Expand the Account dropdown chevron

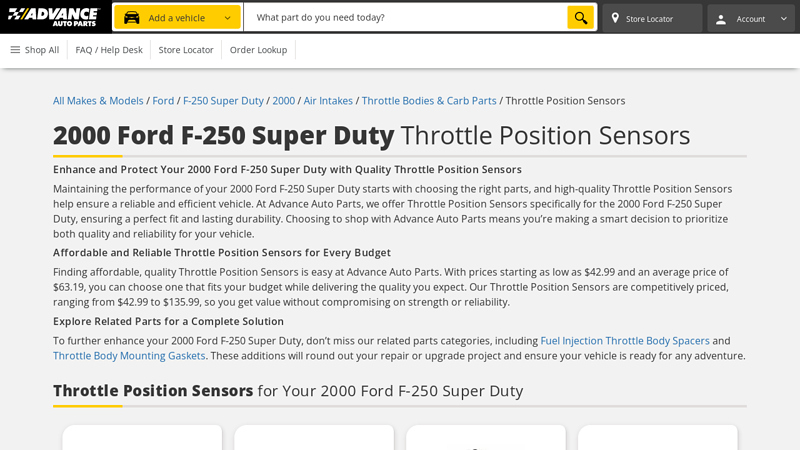(x=783, y=19)
